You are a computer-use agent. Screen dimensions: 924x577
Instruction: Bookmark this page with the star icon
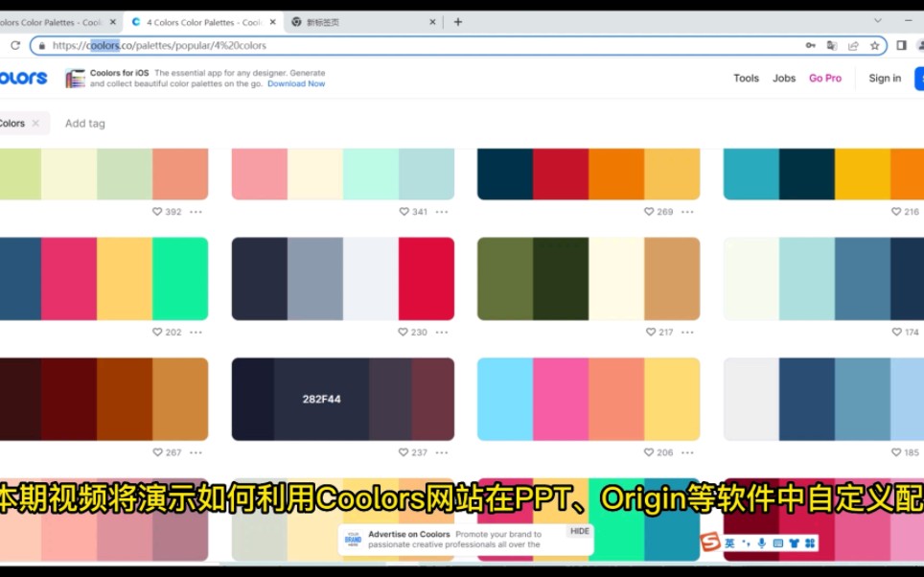click(x=874, y=45)
